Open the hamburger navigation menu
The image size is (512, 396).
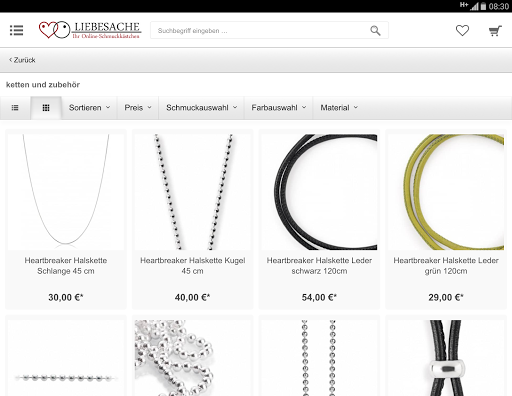(16, 30)
